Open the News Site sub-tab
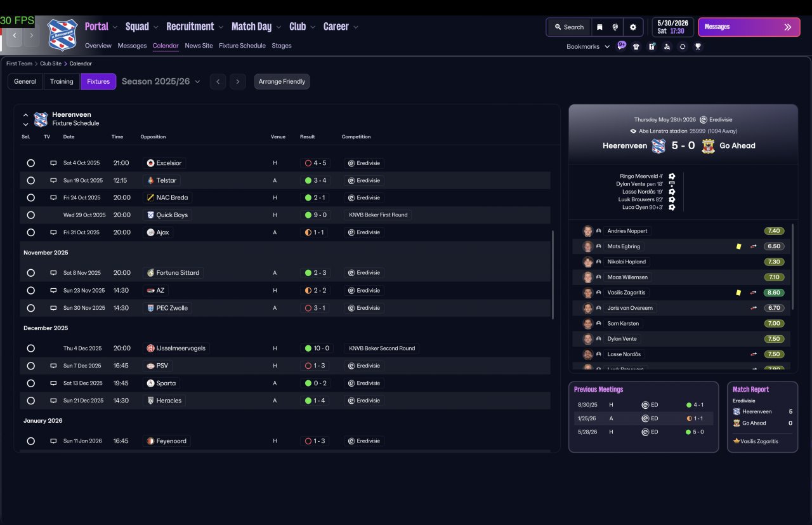This screenshot has height=525, width=812. 199,46
